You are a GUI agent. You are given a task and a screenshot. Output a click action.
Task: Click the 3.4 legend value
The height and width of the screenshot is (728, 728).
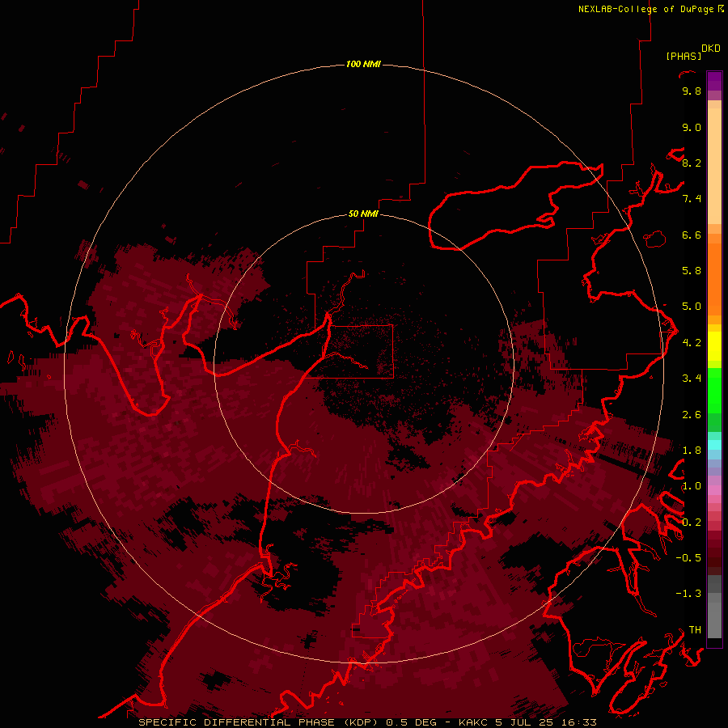pyautogui.click(x=692, y=379)
